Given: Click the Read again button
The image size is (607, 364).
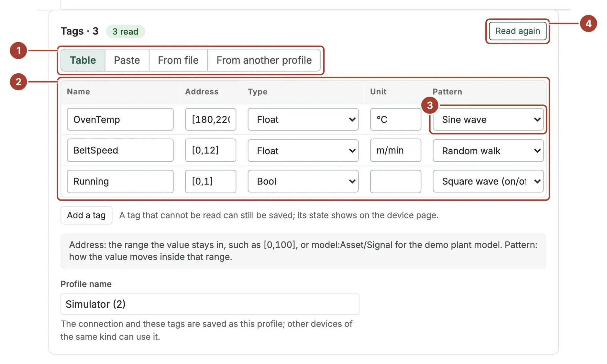Looking at the screenshot, I should click(x=517, y=31).
